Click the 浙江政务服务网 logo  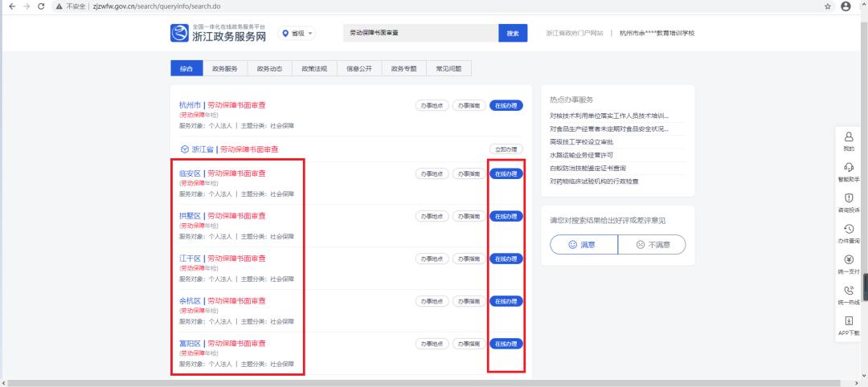218,33
